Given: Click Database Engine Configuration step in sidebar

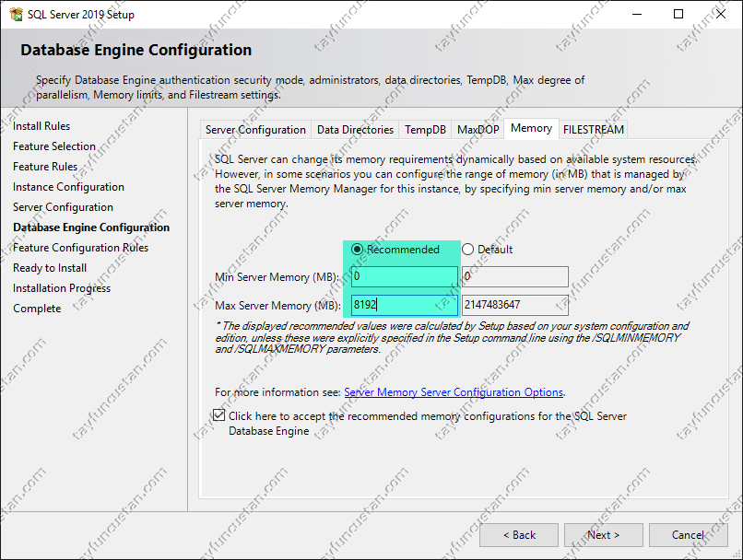Looking at the screenshot, I should [x=91, y=227].
